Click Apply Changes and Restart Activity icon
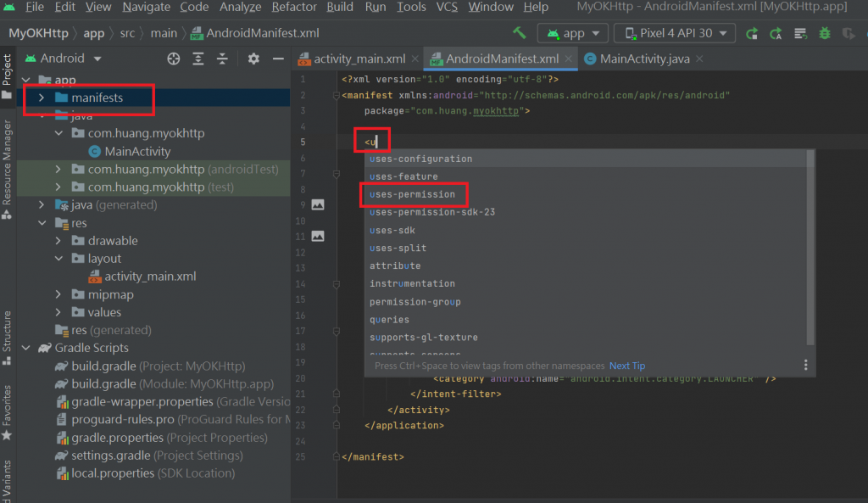Image resolution: width=868 pixels, height=503 pixels. coord(776,33)
